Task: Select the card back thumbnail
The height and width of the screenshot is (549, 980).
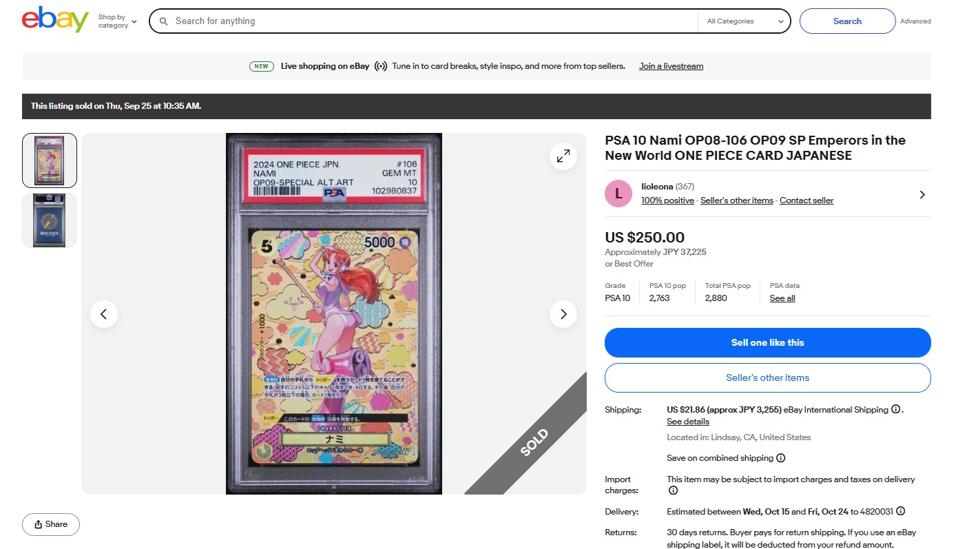Action: tap(50, 220)
